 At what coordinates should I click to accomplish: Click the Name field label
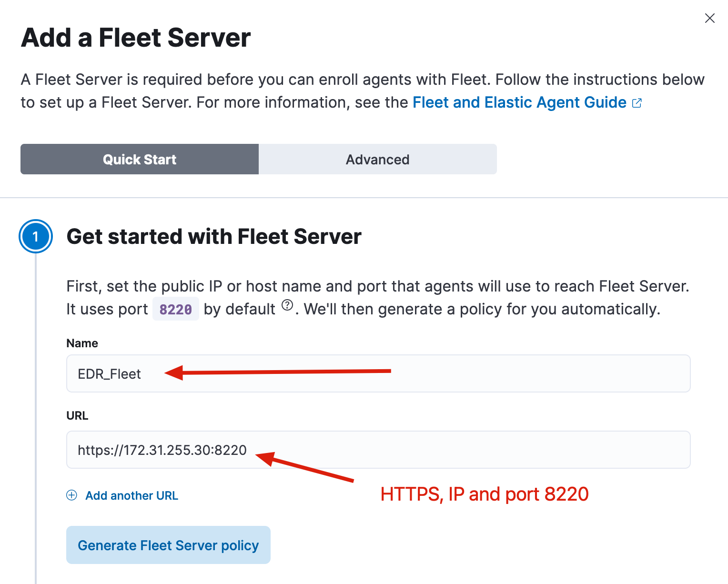click(x=82, y=343)
